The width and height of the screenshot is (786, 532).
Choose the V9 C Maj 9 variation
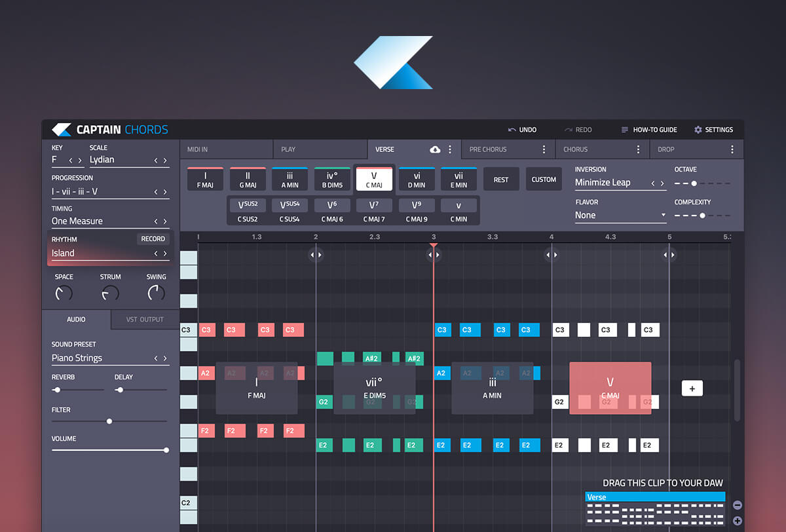(417, 210)
